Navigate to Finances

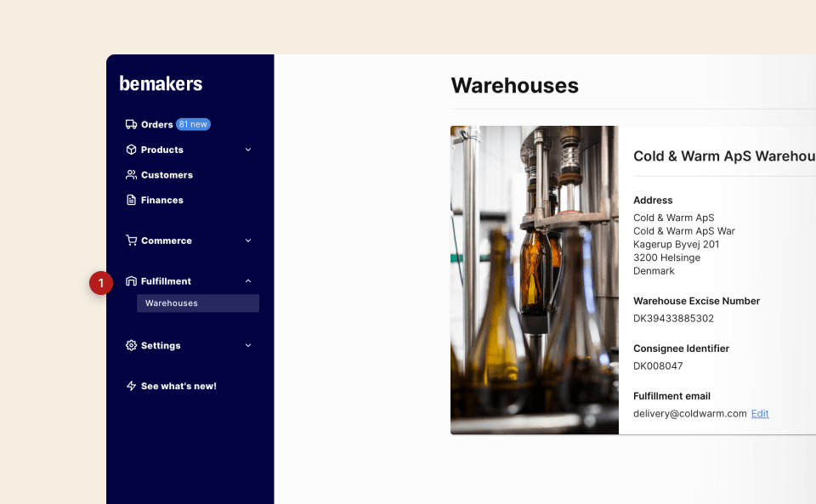[x=161, y=200]
